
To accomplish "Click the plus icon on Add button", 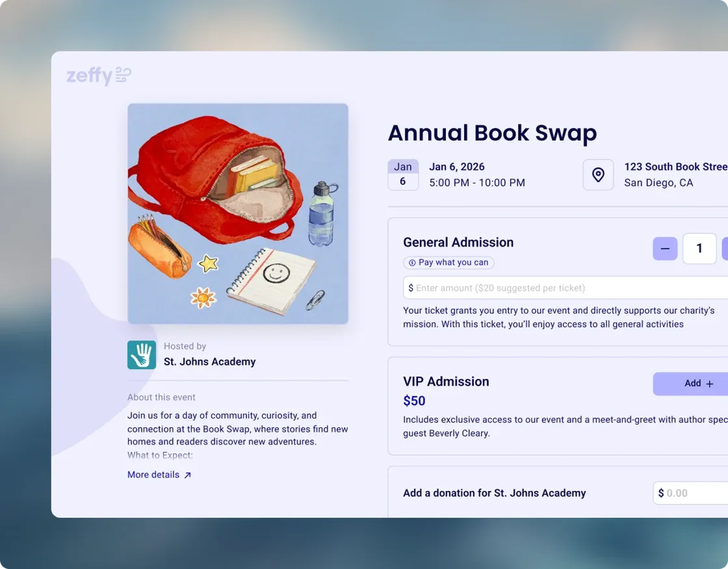I will tap(709, 384).
